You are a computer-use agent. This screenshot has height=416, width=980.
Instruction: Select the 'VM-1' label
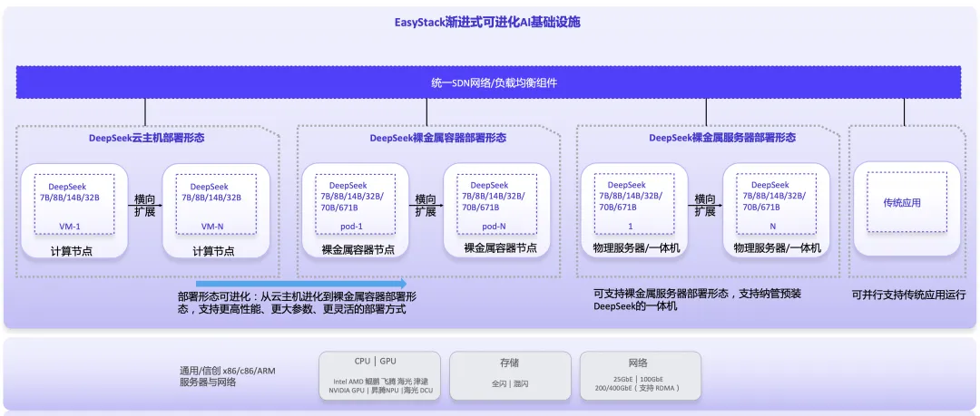click(x=70, y=226)
